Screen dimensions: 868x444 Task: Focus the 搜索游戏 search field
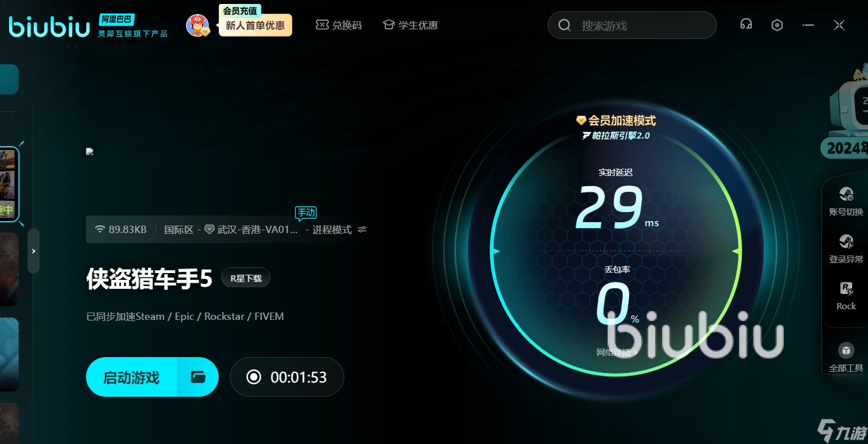(632, 25)
